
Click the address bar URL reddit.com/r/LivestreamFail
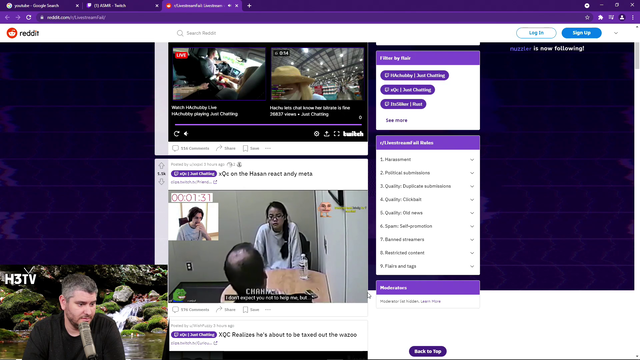click(x=76, y=18)
